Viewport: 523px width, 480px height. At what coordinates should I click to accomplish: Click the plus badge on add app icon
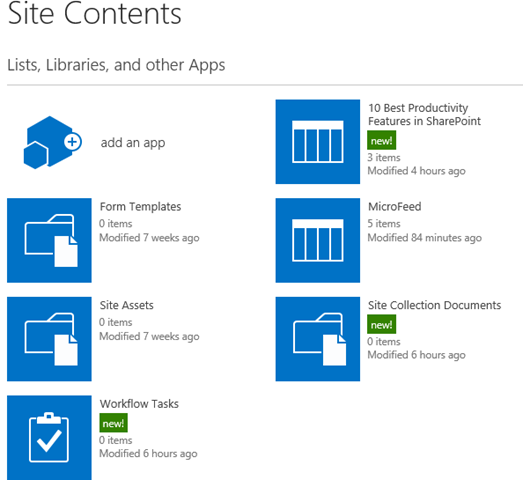[x=72, y=142]
